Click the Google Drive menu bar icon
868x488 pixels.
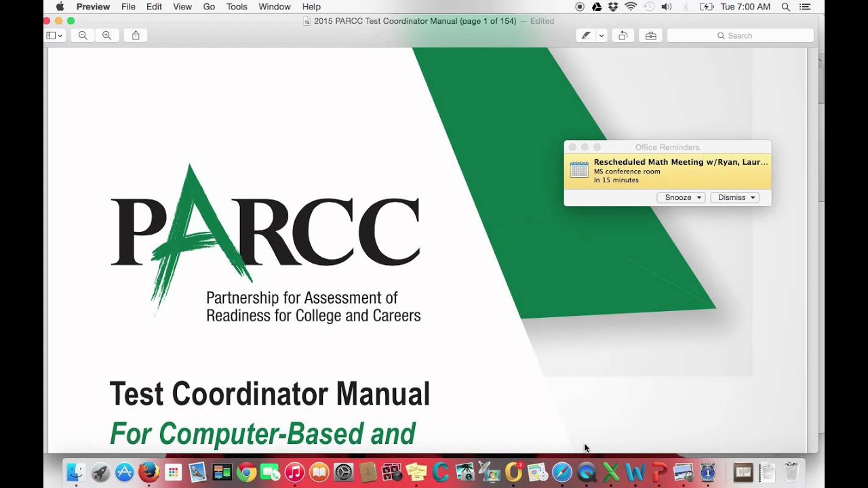pyautogui.click(x=597, y=7)
